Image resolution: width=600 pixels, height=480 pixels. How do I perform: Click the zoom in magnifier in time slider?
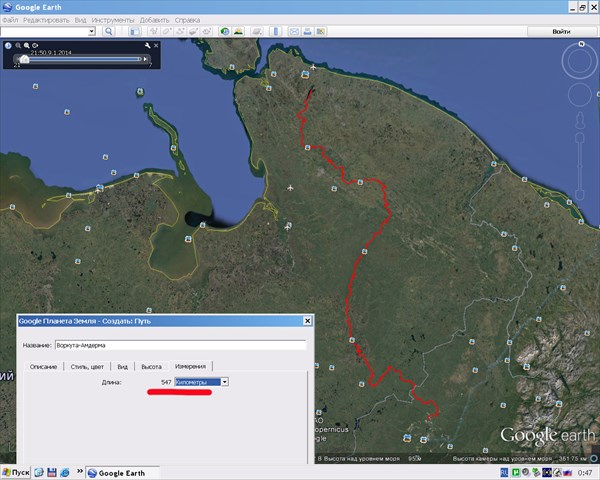(26, 46)
